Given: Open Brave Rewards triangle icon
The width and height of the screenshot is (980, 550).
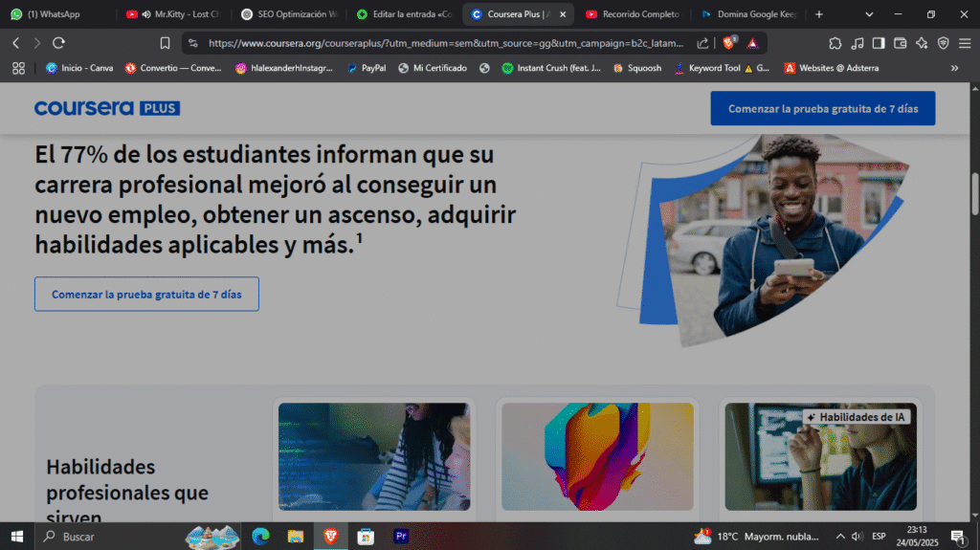Looking at the screenshot, I should coord(752,43).
